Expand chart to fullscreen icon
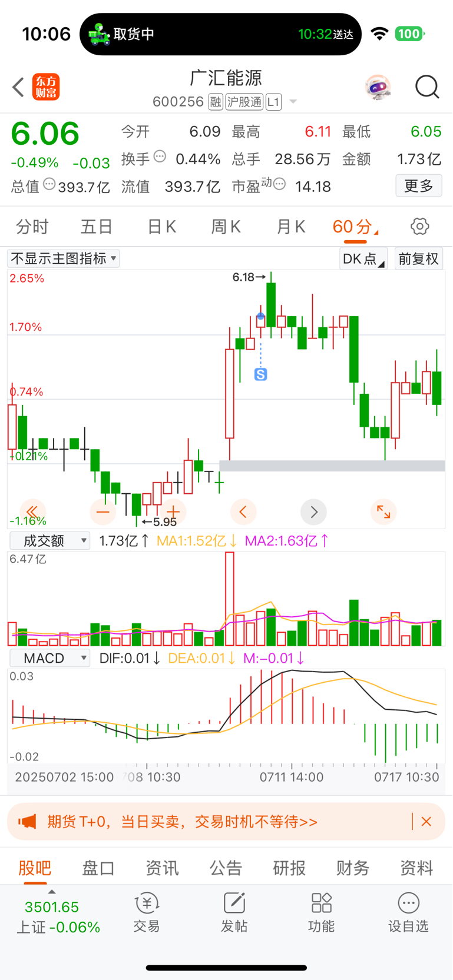The width and height of the screenshot is (453, 980). click(383, 511)
